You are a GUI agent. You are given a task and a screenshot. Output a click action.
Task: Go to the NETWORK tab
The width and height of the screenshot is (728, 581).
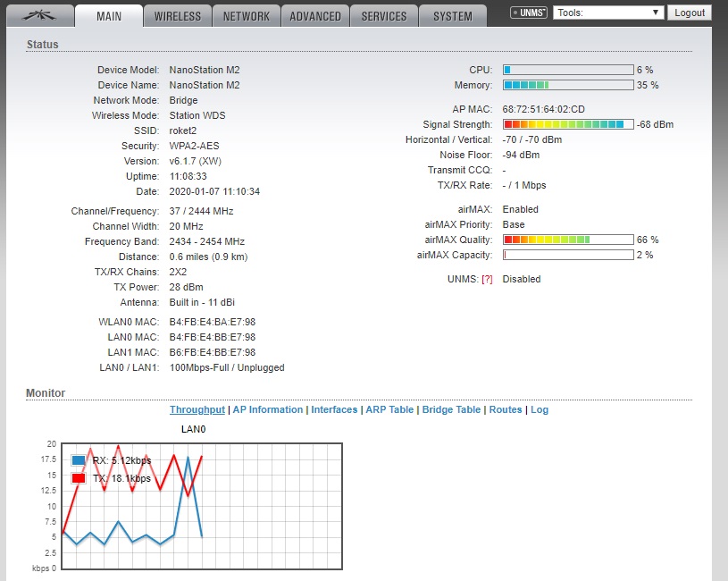246,16
